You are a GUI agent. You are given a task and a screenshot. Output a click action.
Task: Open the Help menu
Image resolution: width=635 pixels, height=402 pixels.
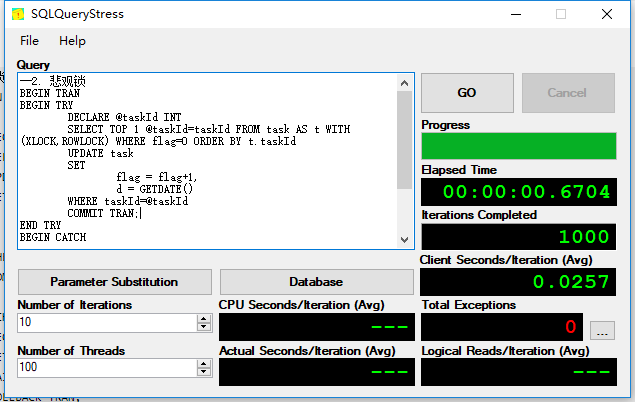[72, 41]
